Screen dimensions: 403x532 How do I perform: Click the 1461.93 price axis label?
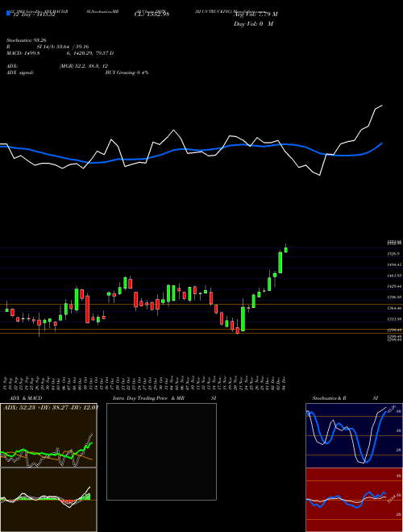click(394, 276)
